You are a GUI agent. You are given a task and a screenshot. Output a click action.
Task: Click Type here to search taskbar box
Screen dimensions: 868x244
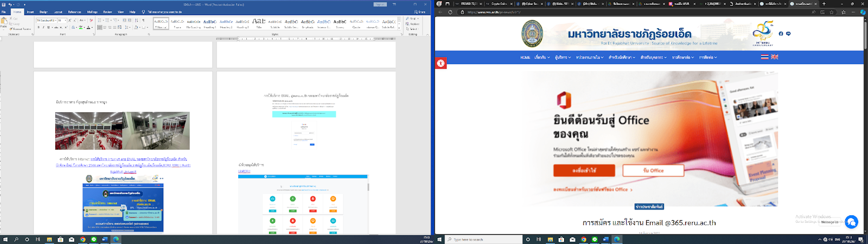tap(484, 239)
